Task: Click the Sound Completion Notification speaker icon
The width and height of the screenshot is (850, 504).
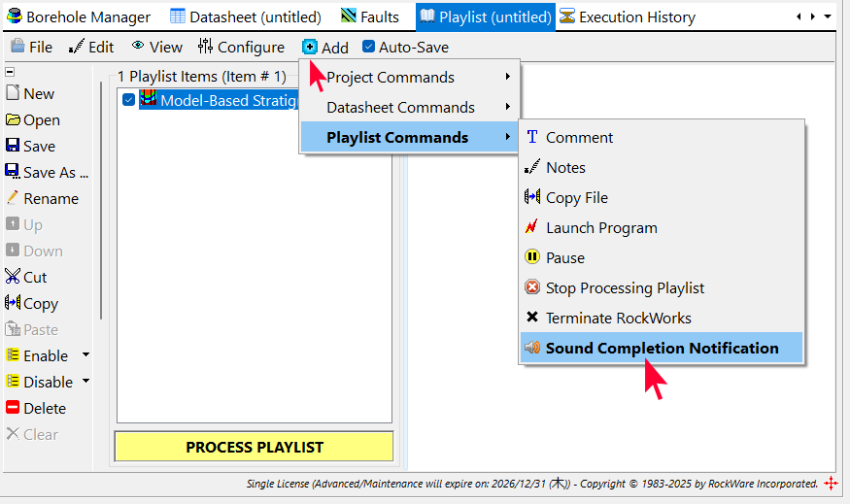Action: (x=532, y=348)
